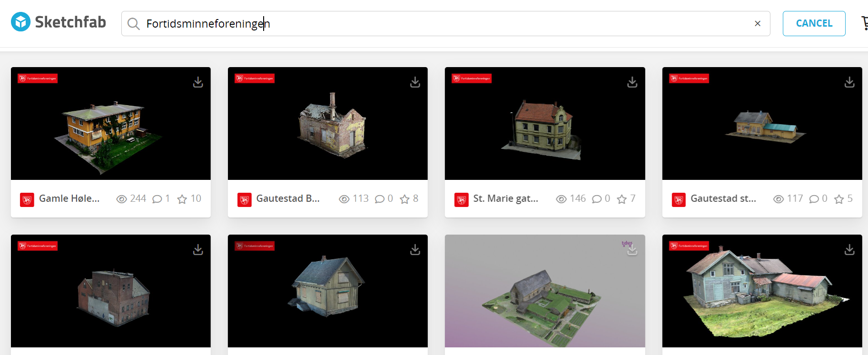Open the St. Marie gat... title link
The image size is (868, 355).
tap(505, 198)
